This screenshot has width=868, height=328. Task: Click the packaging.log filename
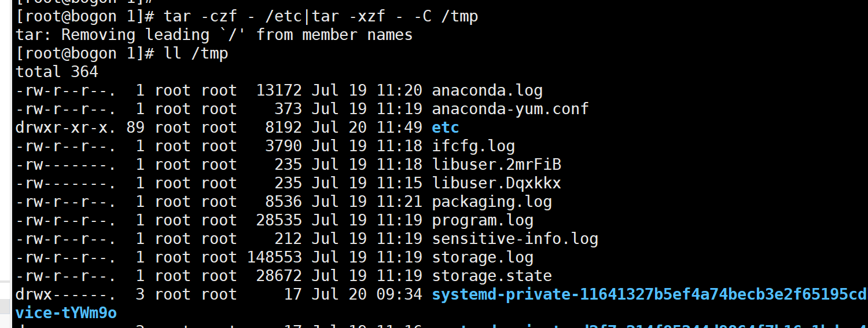click(492, 202)
